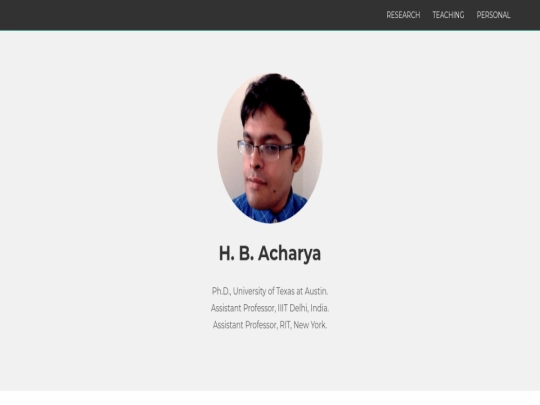540x405 pixels.
Task: Open the RESEARCH navigation item
Action: tap(403, 15)
